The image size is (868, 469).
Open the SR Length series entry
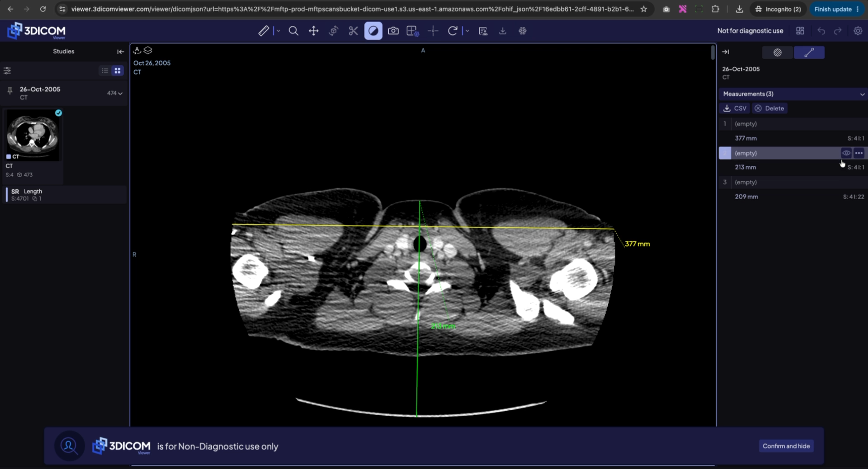coord(64,195)
